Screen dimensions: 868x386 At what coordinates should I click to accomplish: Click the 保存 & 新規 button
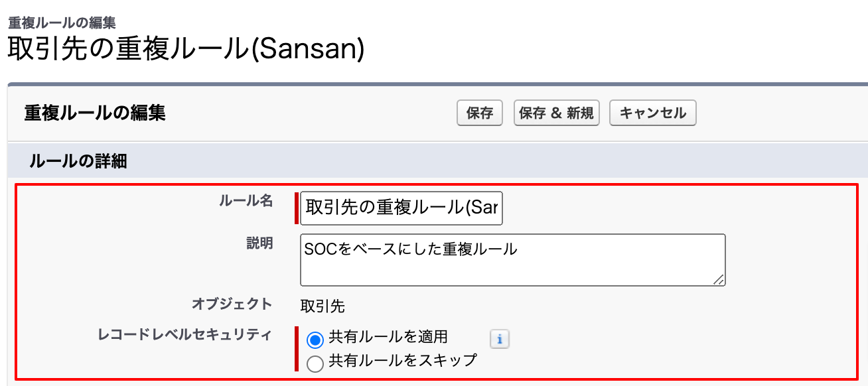pyautogui.click(x=557, y=113)
